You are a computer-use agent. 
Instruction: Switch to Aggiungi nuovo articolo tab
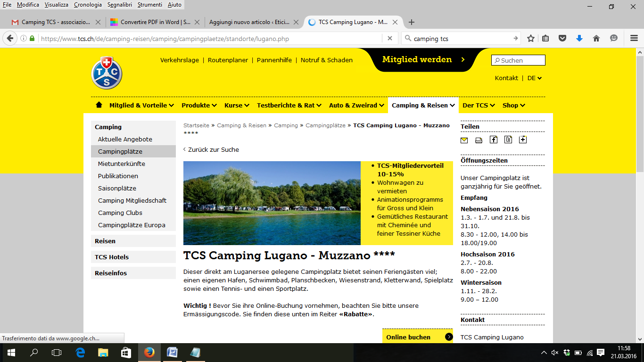[253, 22]
